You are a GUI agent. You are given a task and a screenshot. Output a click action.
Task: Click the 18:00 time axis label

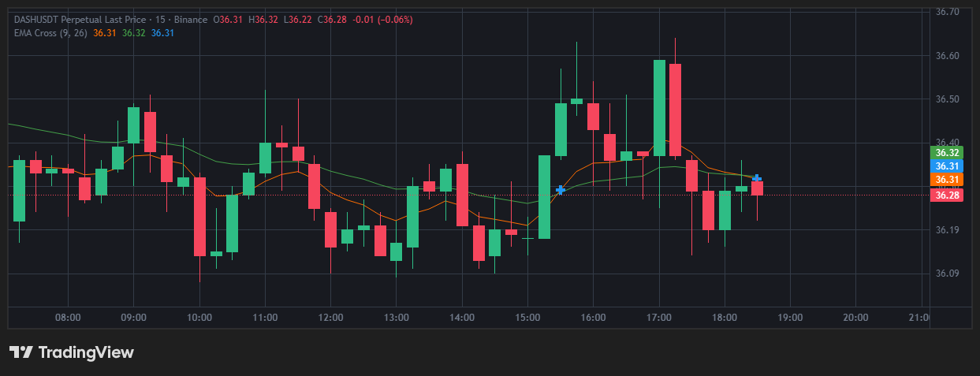724,318
